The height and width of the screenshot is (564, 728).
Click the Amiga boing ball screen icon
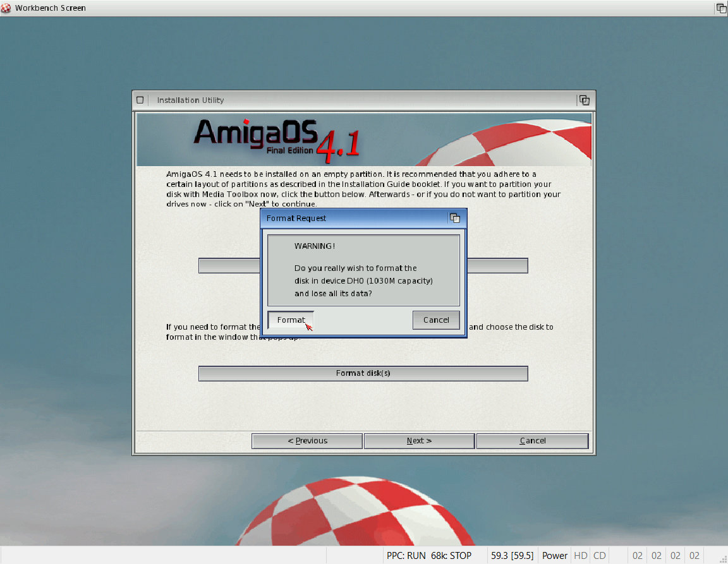click(6, 8)
